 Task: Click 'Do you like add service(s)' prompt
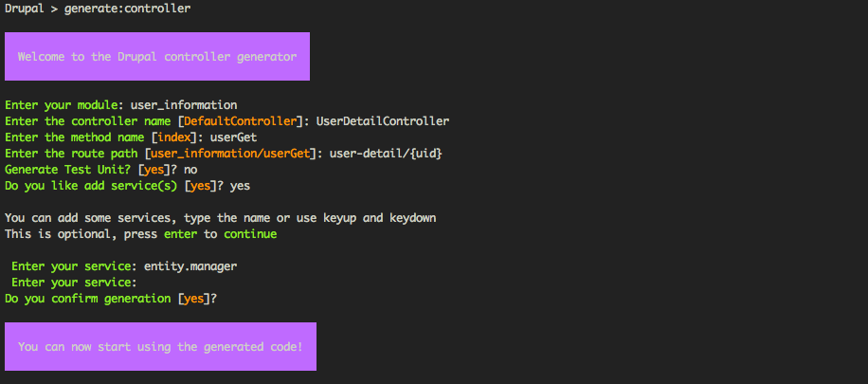[x=91, y=186]
